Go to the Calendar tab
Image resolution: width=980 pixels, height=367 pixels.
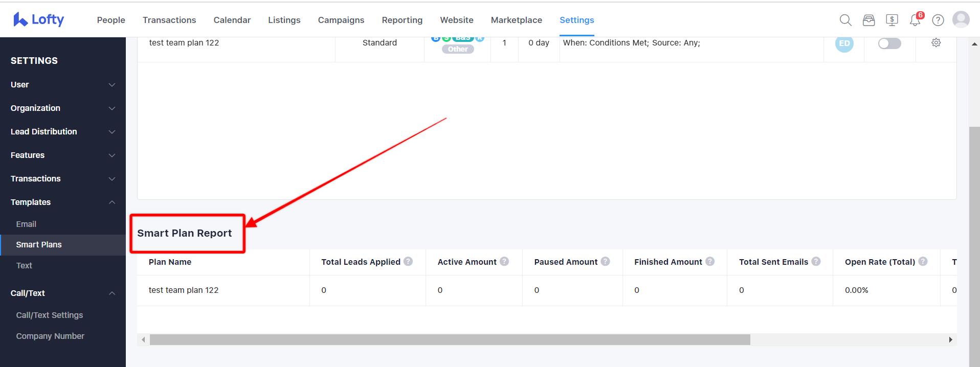click(232, 20)
